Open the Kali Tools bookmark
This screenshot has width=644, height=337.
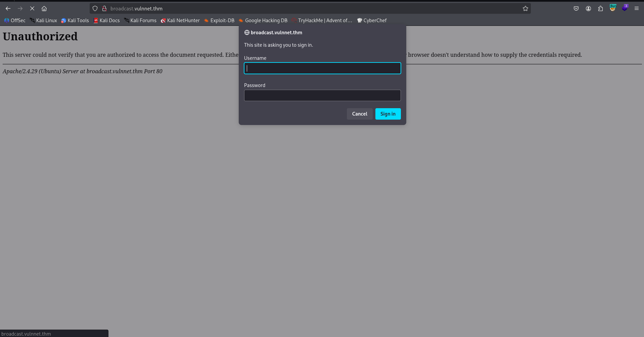75,20
